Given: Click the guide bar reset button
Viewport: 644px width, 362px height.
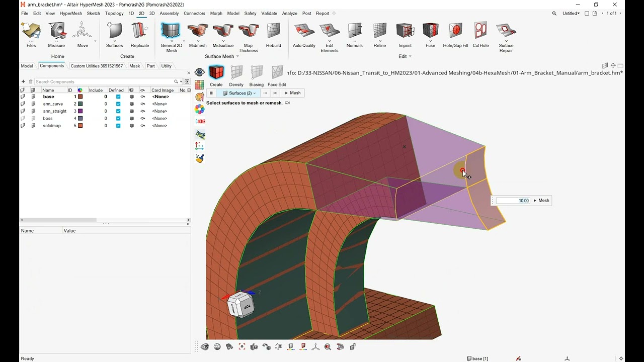Looking at the screenshot, I should click(275, 93).
